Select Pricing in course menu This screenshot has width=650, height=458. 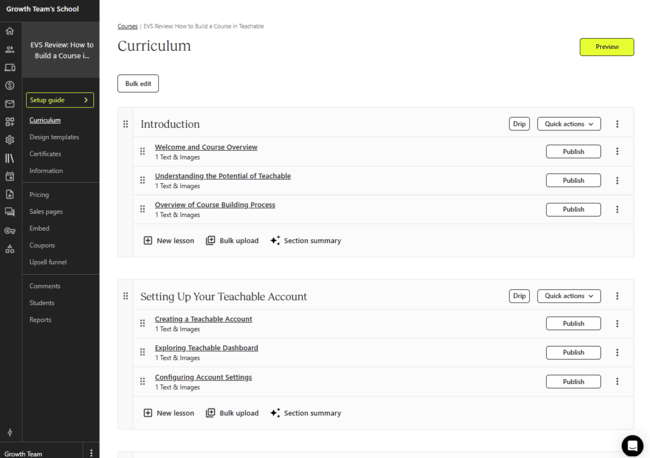39,195
